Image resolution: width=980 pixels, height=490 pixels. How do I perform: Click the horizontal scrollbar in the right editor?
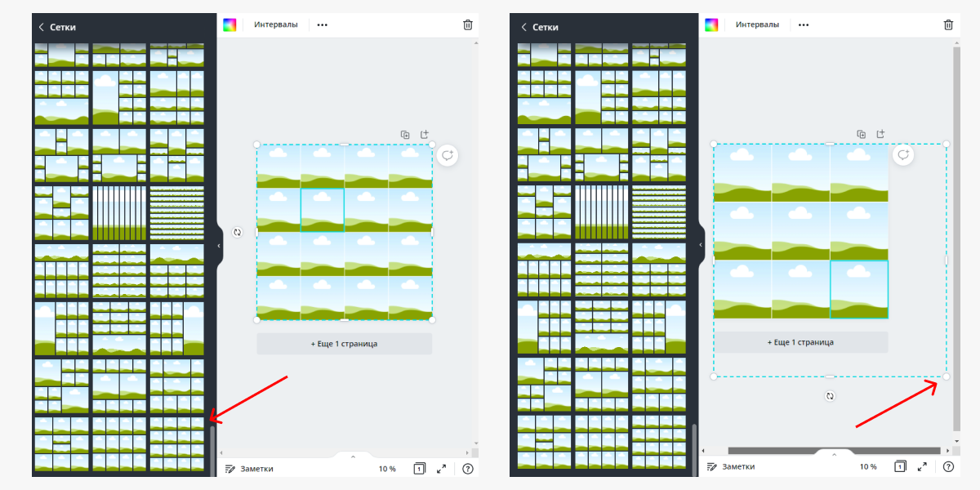pos(833,450)
